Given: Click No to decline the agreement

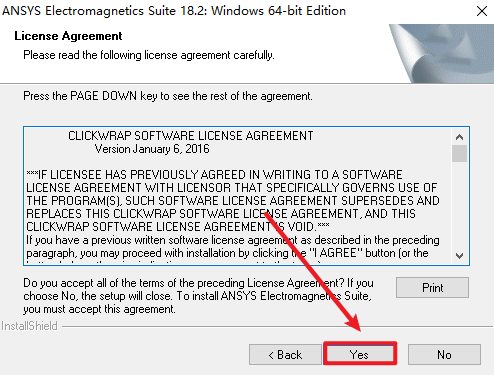Looking at the screenshot, I should pos(444,354).
